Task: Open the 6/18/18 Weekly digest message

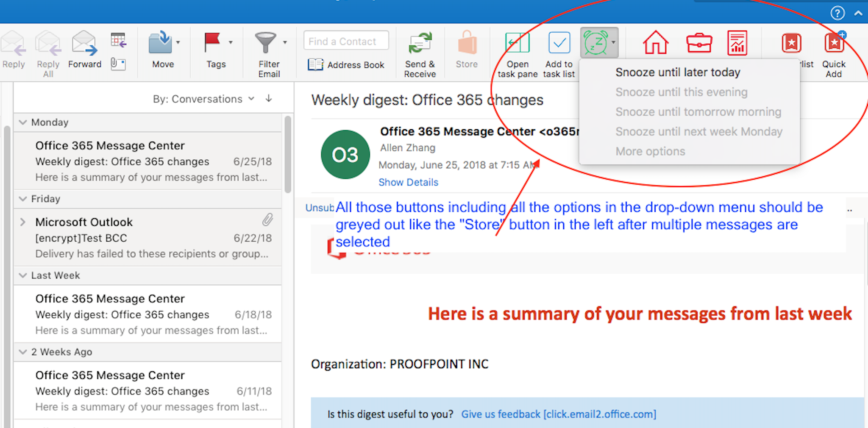Action: coord(147,314)
